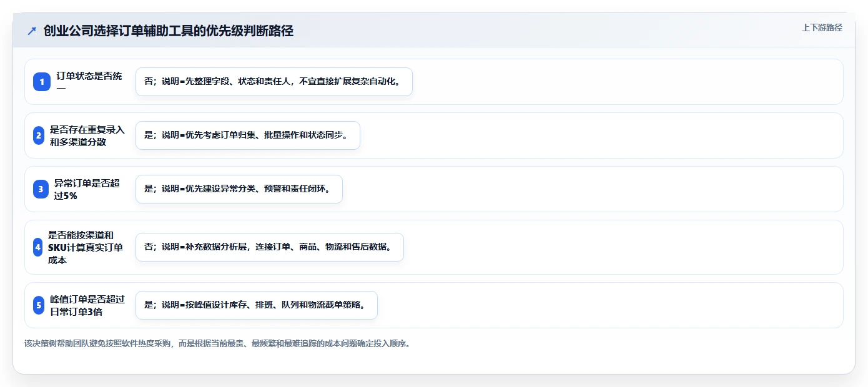Select the question 峰值订单是否超过日常订单3倍
Screen dimensions: 868x387
click(x=87, y=305)
